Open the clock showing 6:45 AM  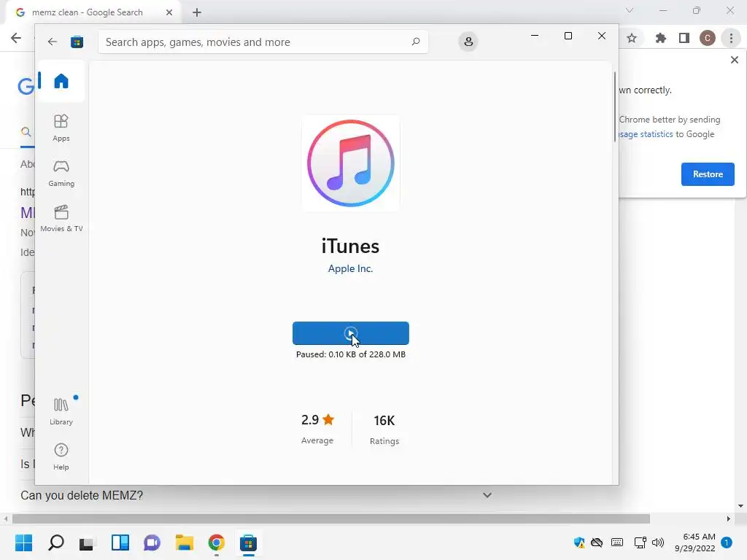coord(695,542)
